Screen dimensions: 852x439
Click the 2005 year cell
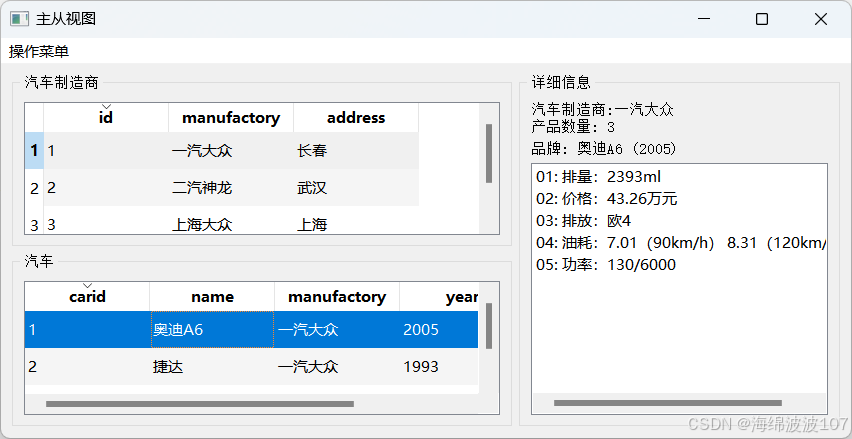coord(439,329)
